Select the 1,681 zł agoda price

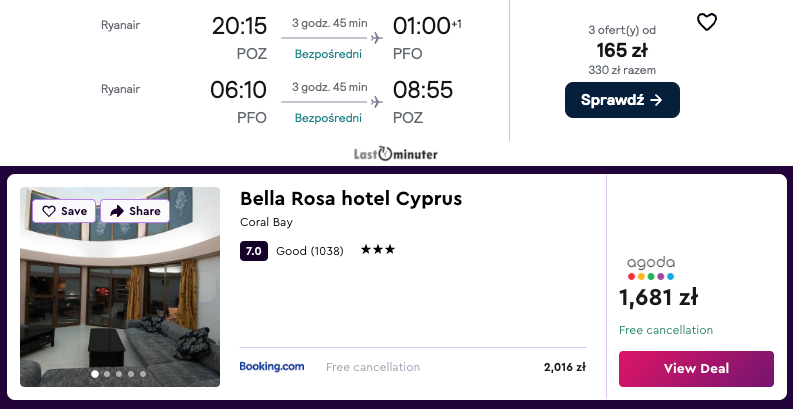coord(658,297)
